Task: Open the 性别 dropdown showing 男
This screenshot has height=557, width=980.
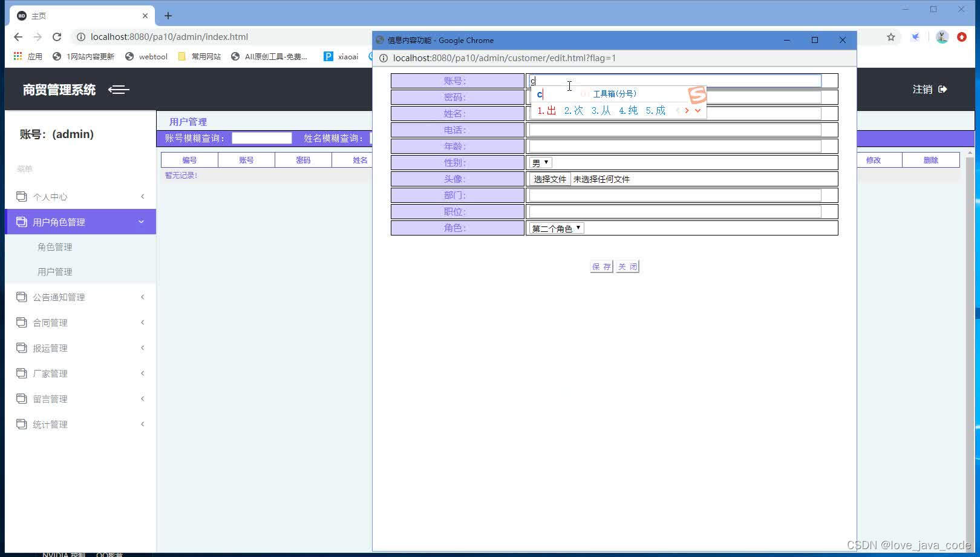Action: [540, 163]
